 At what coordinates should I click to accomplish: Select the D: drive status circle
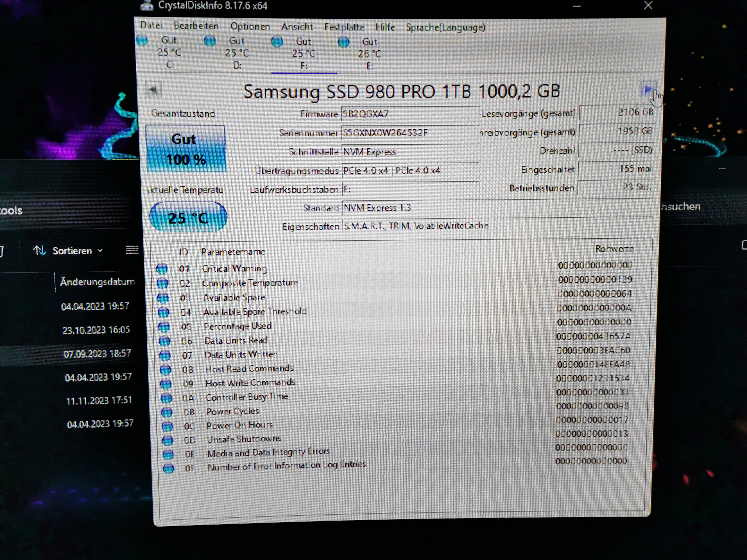(x=210, y=41)
